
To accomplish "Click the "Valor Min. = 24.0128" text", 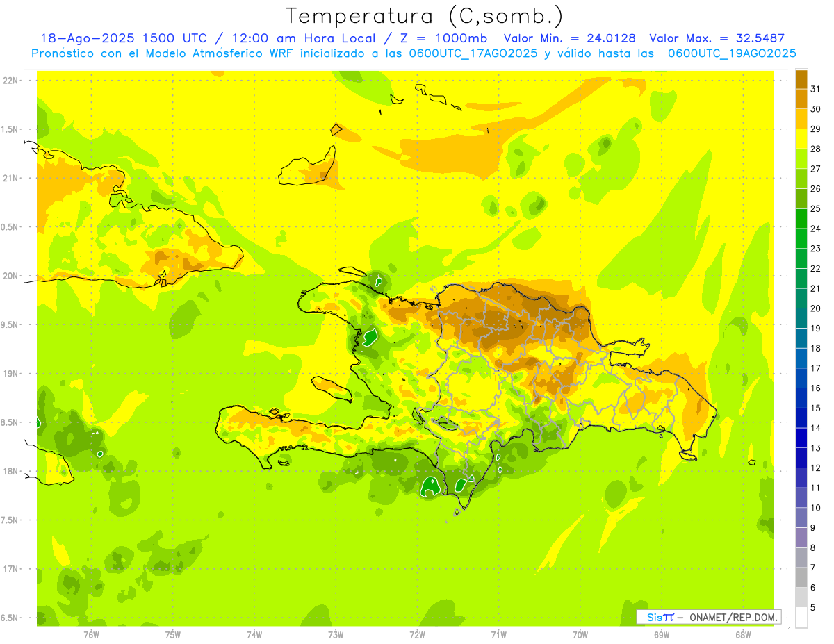I will click(x=569, y=39).
